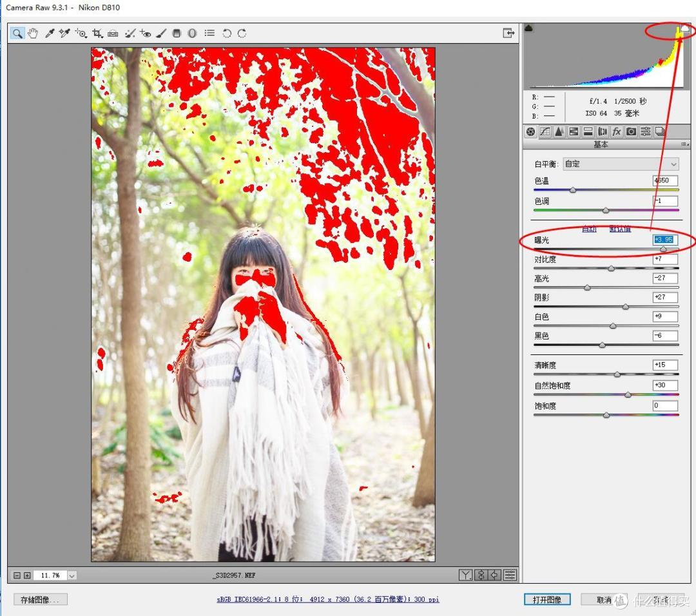Select the Targeted Adjustment tool
The width and height of the screenshot is (696, 616).
(81, 34)
